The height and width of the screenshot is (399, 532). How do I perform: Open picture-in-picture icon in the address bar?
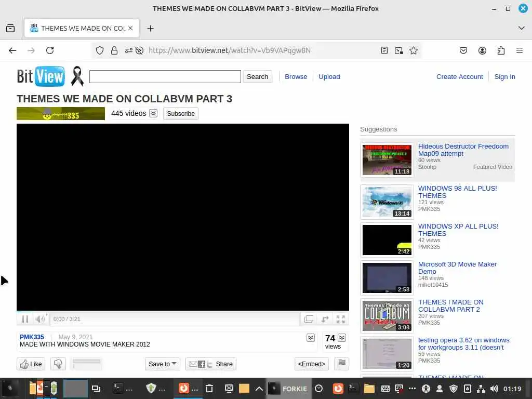[398, 50]
